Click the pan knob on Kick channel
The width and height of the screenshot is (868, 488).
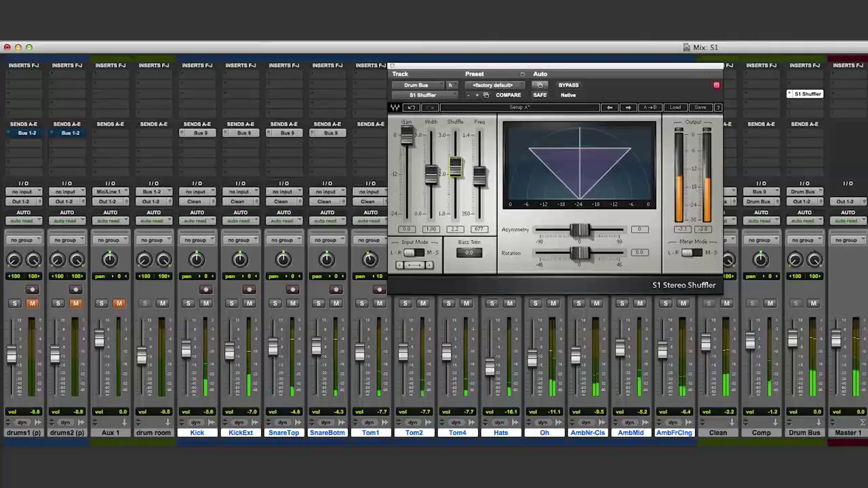(196, 259)
